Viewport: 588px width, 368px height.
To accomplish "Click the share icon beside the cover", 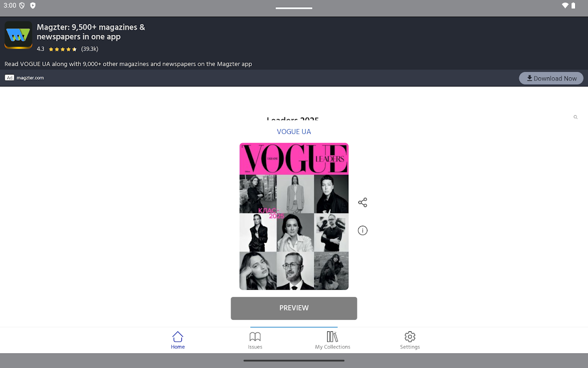I will coord(362,202).
